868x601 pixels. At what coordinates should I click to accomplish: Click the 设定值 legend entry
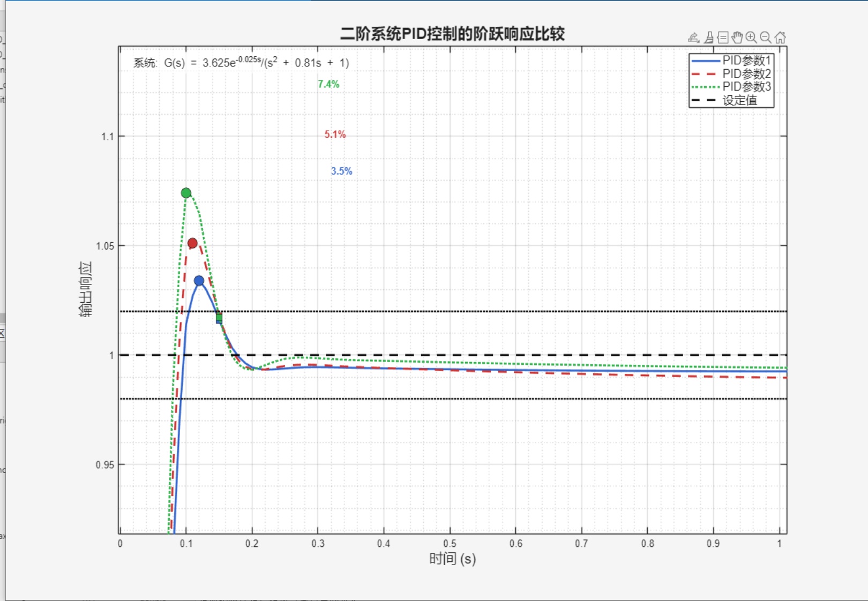[739, 100]
